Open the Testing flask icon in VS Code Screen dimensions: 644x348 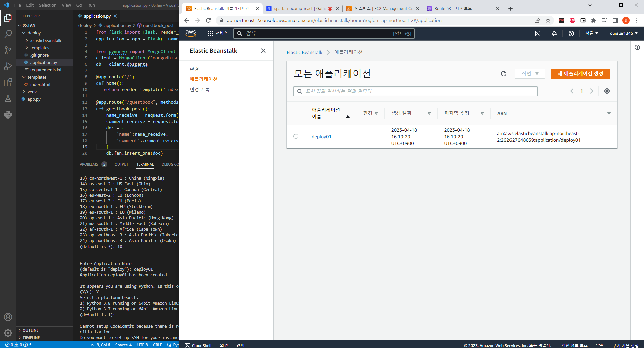[8, 98]
